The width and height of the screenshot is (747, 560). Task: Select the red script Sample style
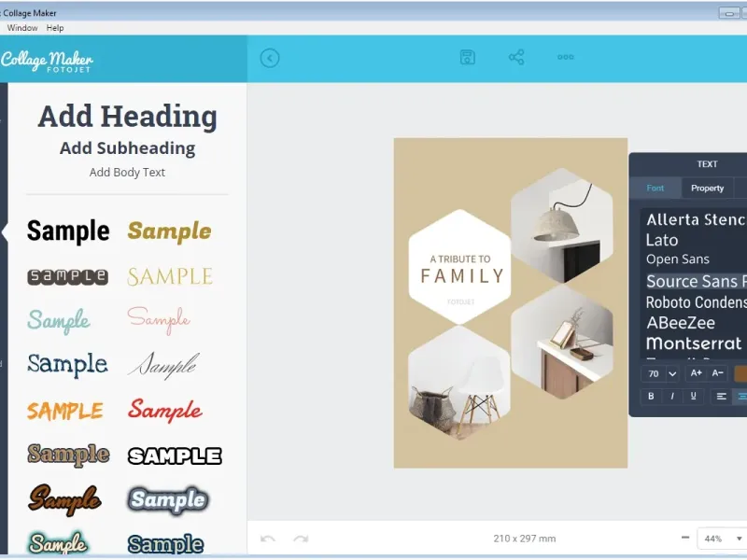(x=165, y=411)
